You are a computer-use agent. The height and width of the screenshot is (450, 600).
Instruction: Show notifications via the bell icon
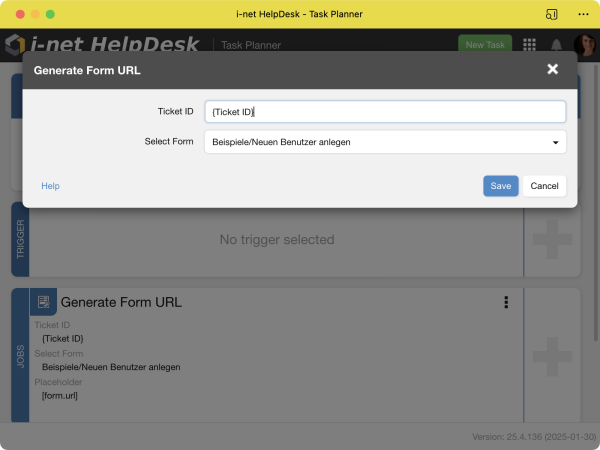556,45
